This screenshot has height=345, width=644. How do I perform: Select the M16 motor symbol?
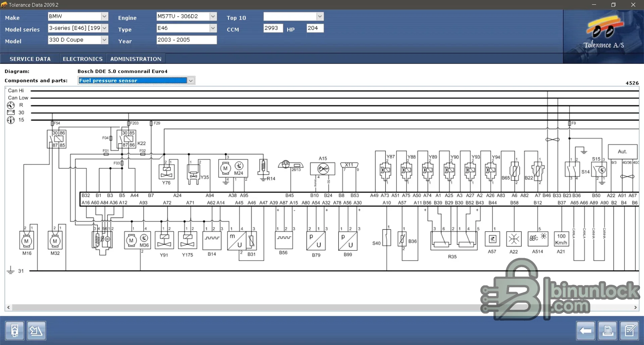pyautogui.click(x=26, y=241)
